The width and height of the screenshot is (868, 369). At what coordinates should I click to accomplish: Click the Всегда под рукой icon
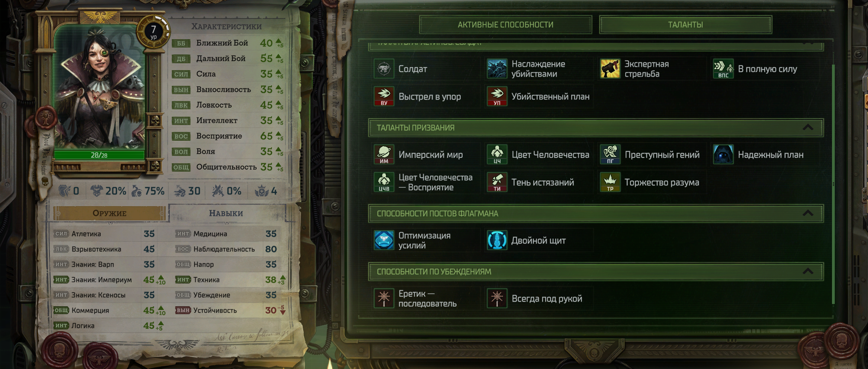(x=497, y=298)
